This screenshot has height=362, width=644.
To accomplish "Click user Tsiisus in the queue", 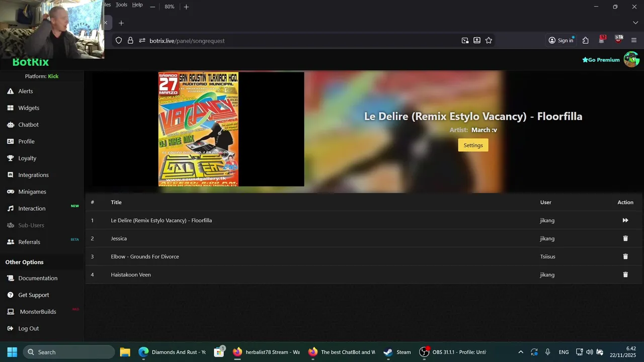I will click(x=547, y=256).
